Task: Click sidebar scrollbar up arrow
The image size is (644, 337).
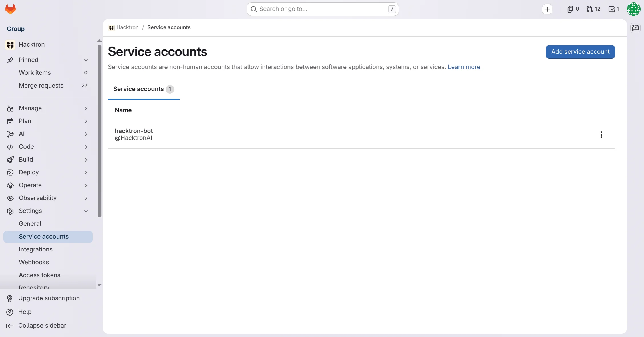Action: [x=99, y=41]
